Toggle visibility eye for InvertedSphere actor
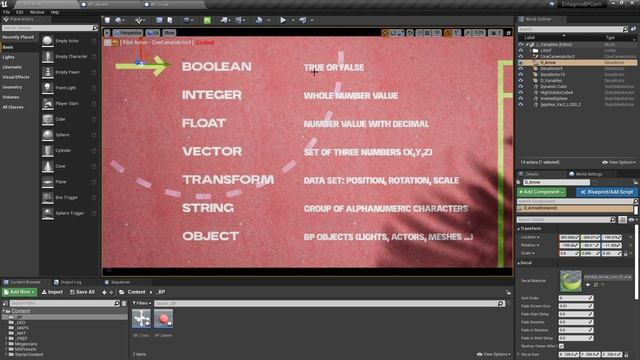Image resolution: width=640 pixels, height=360 pixels. point(521,98)
